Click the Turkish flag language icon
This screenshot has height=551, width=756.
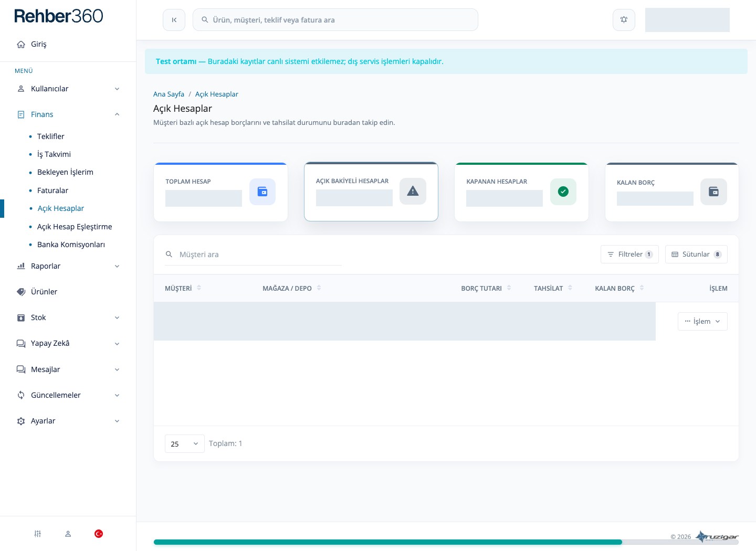pos(98,534)
